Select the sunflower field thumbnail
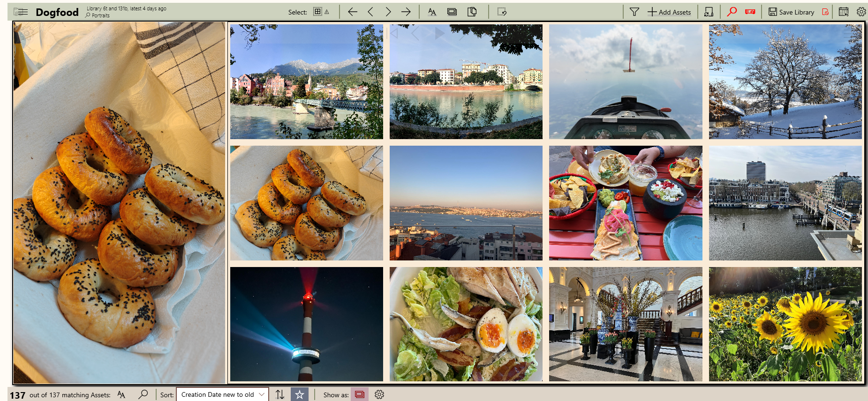The width and height of the screenshot is (868, 401). tap(785, 324)
